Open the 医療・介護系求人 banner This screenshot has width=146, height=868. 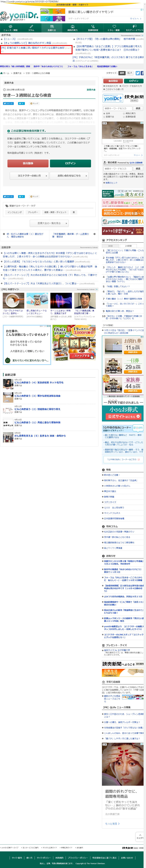coord(123,222)
